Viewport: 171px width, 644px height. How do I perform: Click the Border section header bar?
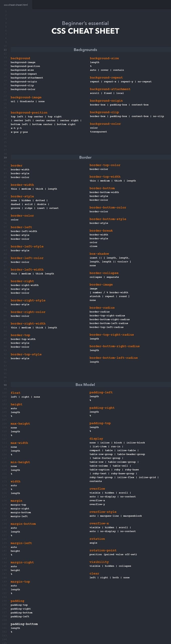coord(85,157)
